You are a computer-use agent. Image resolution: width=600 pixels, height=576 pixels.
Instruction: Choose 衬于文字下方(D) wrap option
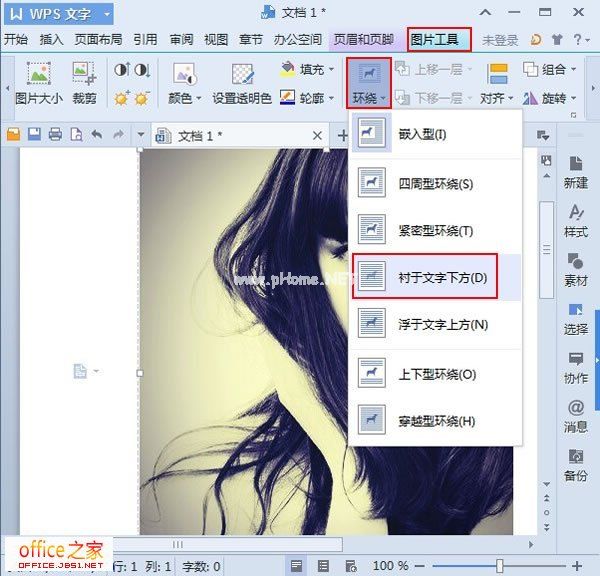[x=435, y=276]
